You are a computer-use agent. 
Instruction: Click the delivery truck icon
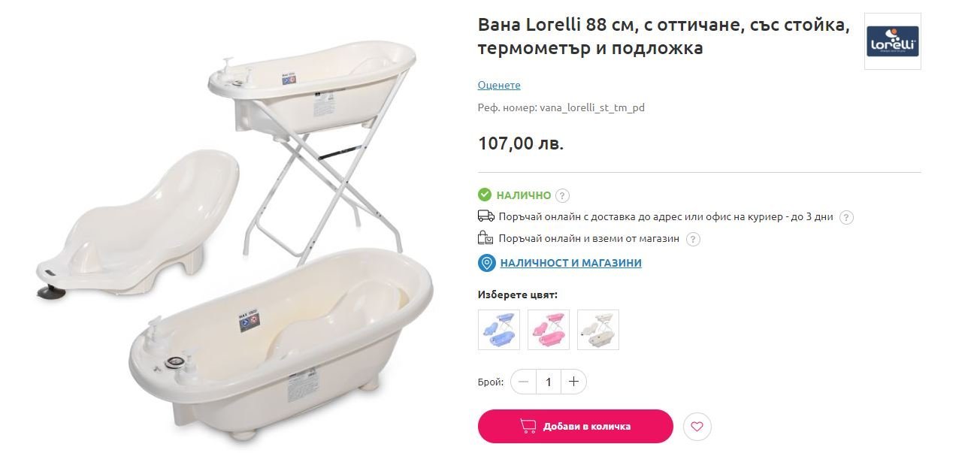(485, 216)
